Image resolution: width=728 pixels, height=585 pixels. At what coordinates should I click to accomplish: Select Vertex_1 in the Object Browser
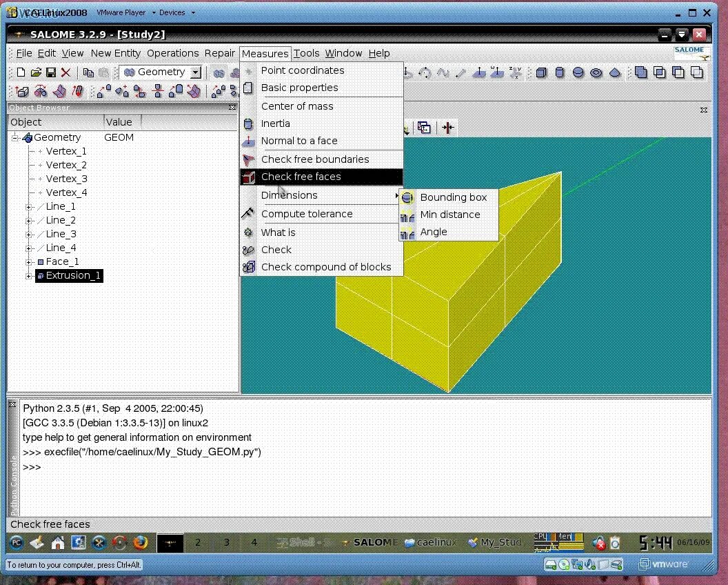point(66,151)
